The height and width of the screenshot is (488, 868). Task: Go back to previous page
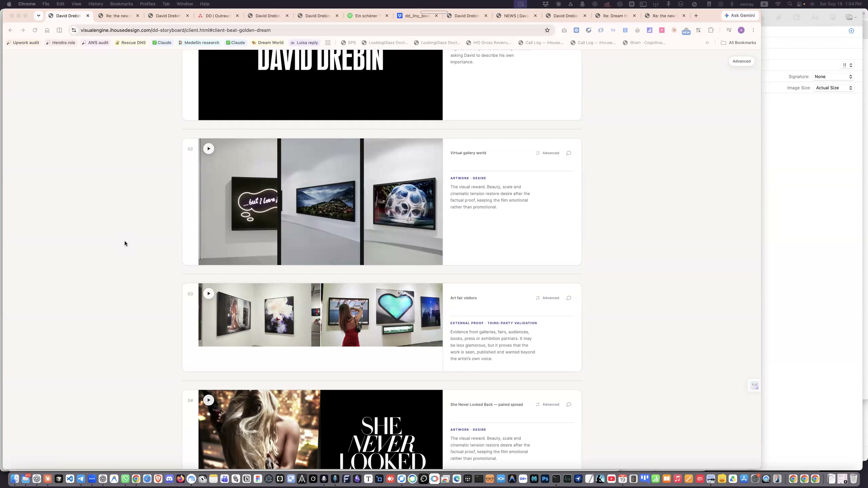coord(11,30)
